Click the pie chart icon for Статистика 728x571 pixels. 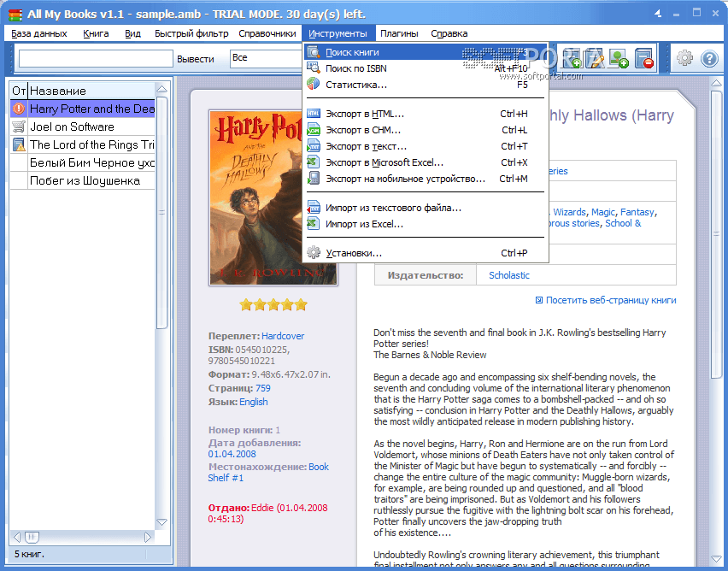pos(314,84)
